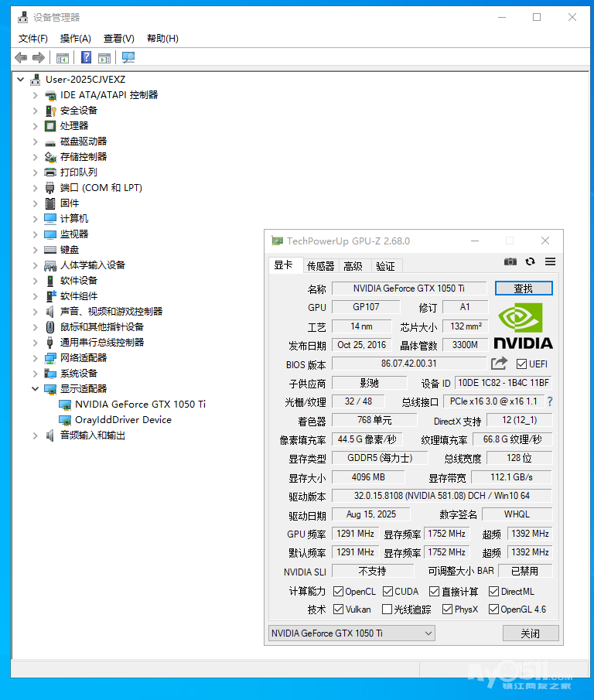Toggle the 光线追踪 checkbox
Viewport: 594px width, 700px height.
pos(387,610)
